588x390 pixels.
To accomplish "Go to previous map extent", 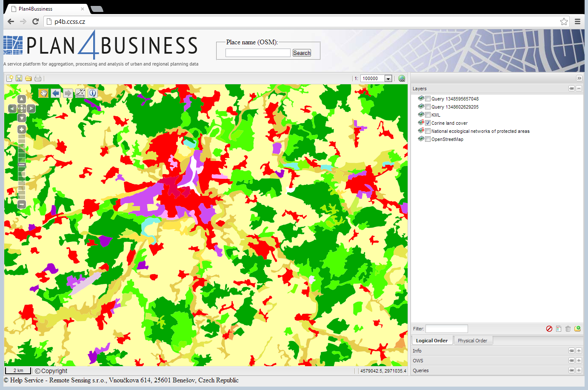I will tap(56, 93).
